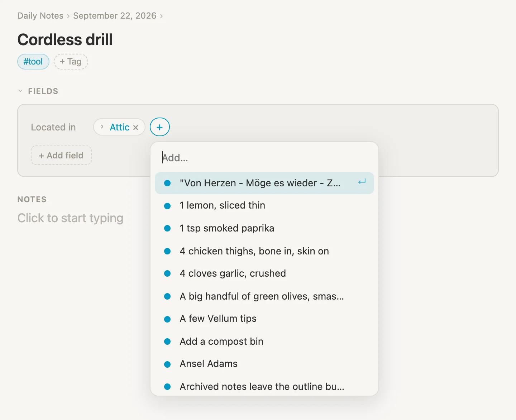Viewport: 516px width, 420px height.
Task: Select "1 lemon, sliced thin" option
Action: (x=264, y=205)
